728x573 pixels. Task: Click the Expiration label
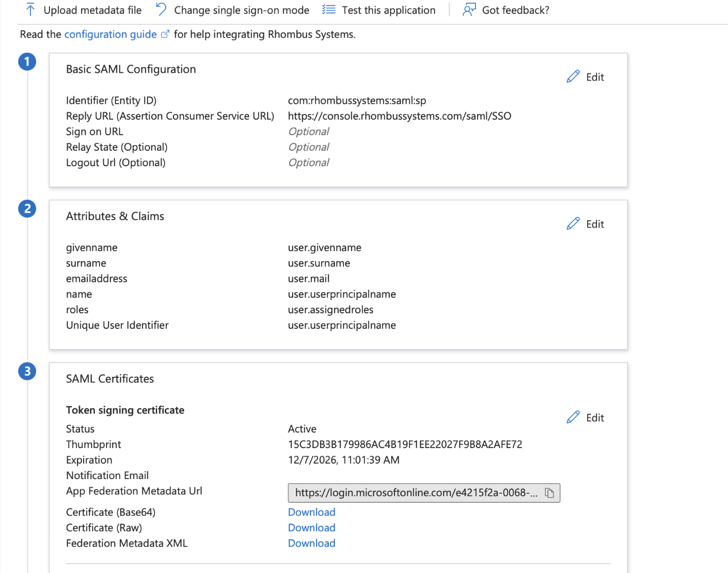coord(89,460)
